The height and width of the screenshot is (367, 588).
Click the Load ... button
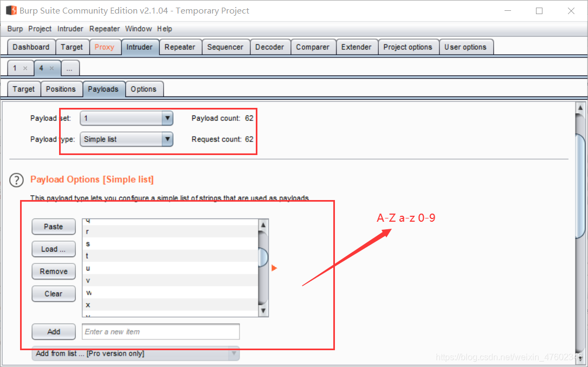click(x=54, y=249)
